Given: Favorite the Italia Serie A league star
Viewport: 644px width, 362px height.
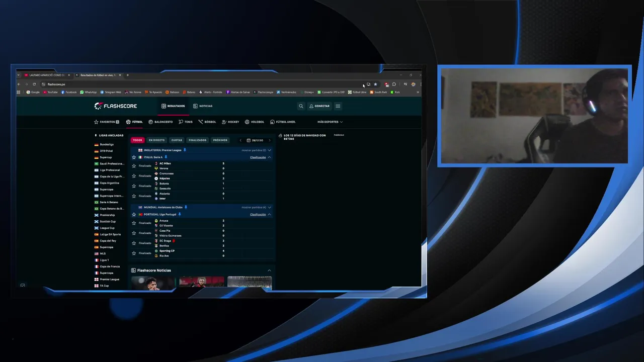Looking at the screenshot, I should (134, 157).
